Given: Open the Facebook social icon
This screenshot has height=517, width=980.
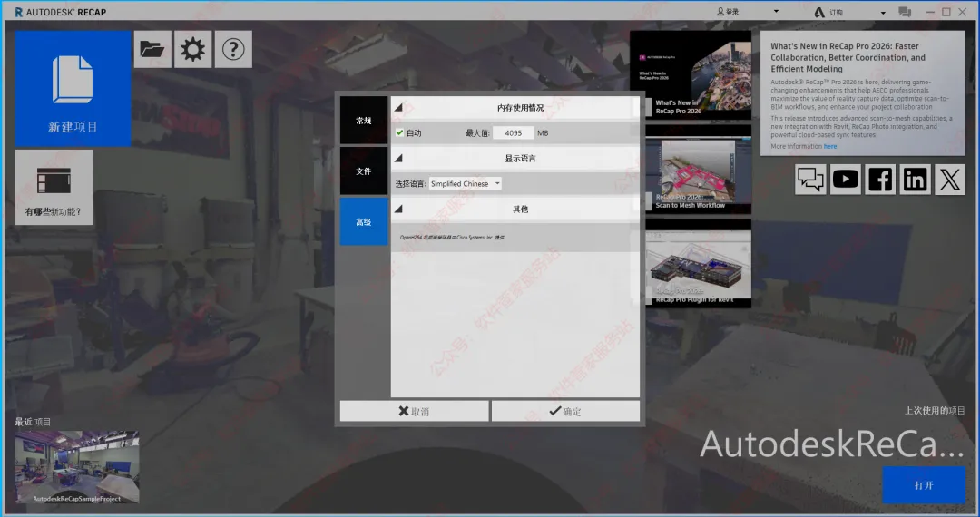Looking at the screenshot, I should (880, 180).
